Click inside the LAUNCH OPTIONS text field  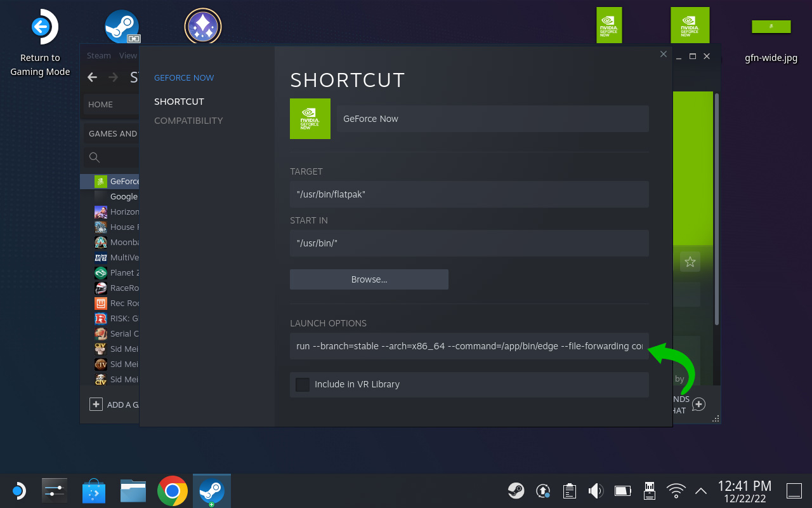tap(469, 346)
